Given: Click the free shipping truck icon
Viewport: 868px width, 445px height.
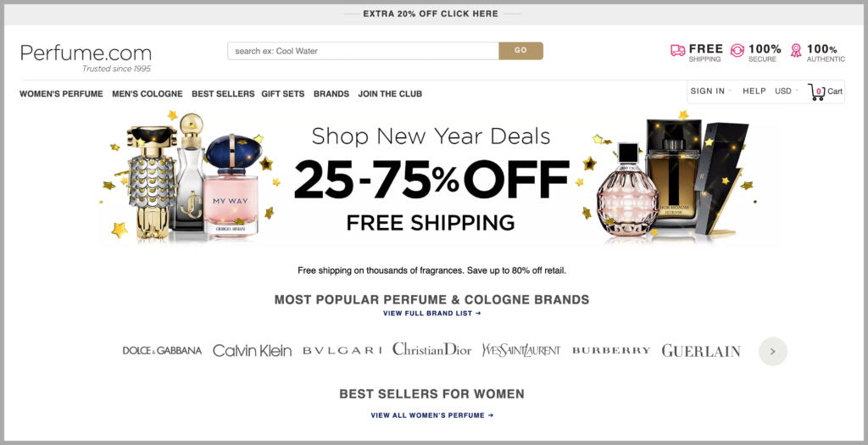Looking at the screenshot, I should point(677,50).
